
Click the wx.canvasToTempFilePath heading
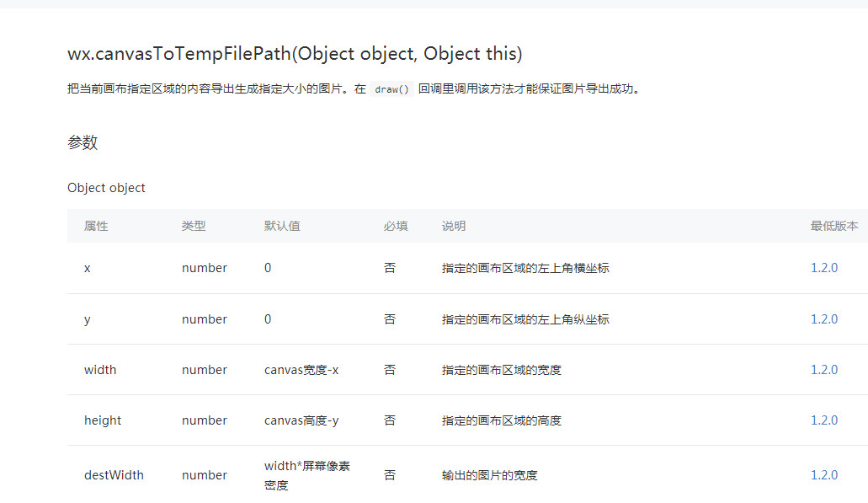pyautogui.click(x=295, y=54)
